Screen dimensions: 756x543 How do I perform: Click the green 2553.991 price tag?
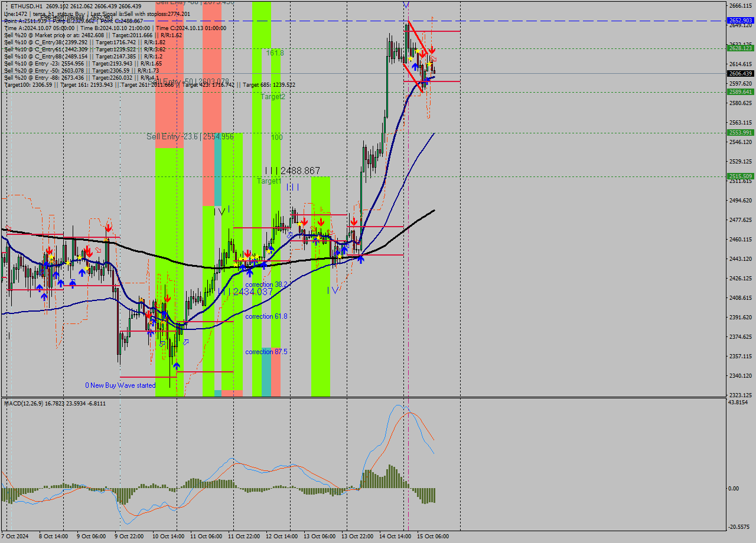click(x=740, y=132)
